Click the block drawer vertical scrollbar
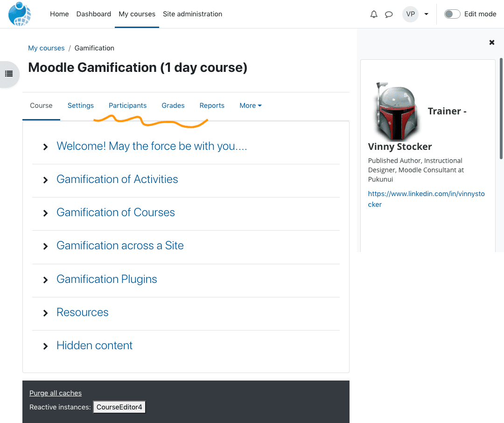The image size is (504, 423). [501, 108]
